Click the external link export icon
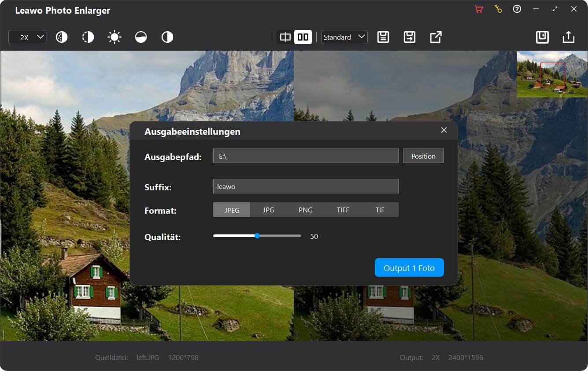The image size is (588, 371). 436,37
